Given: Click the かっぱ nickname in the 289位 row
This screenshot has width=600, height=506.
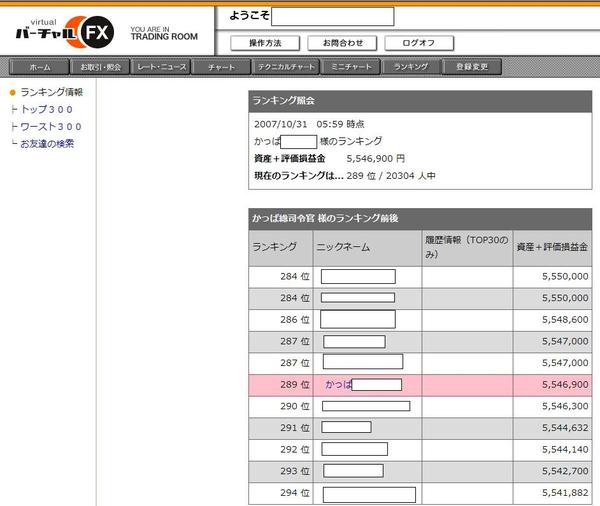Looking at the screenshot, I should click(338, 385).
